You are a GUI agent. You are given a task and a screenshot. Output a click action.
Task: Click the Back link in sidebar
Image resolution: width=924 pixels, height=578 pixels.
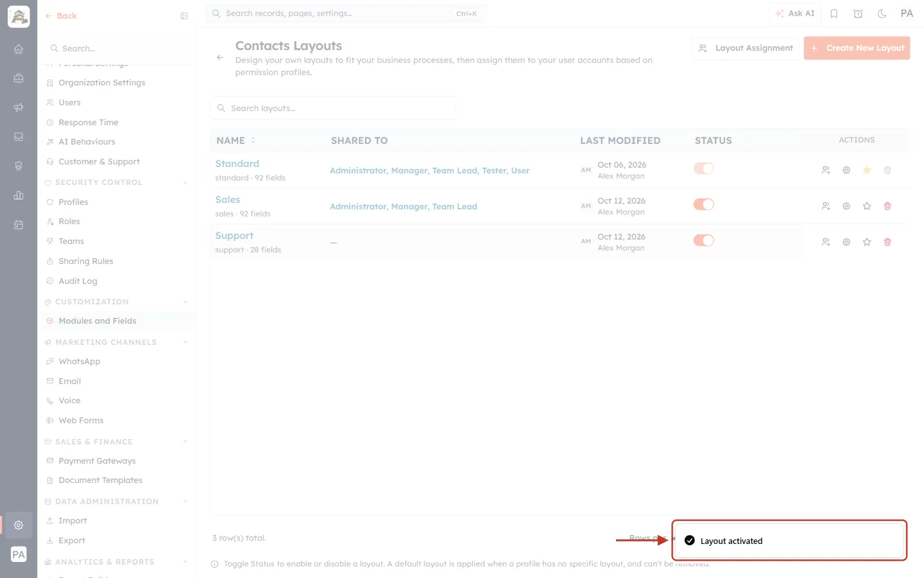(61, 16)
